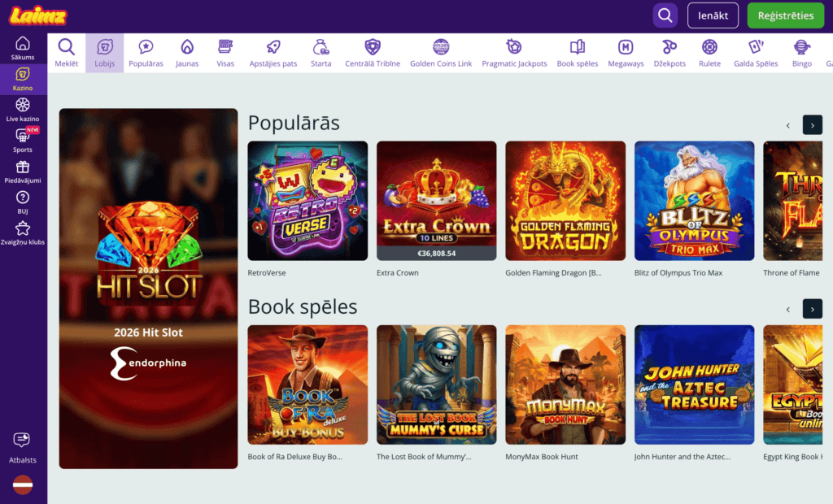Click the Laimz logo
833x504 pixels.
pos(37,15)
